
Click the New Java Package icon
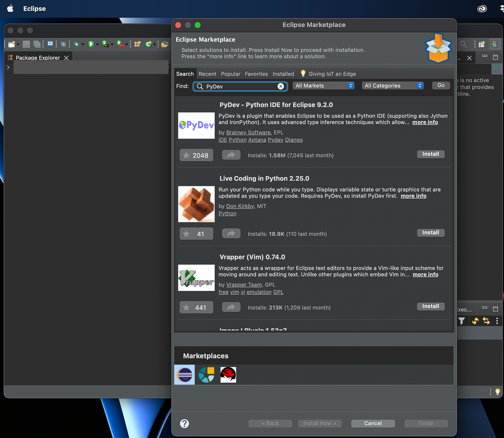click(x=138, y=44)
